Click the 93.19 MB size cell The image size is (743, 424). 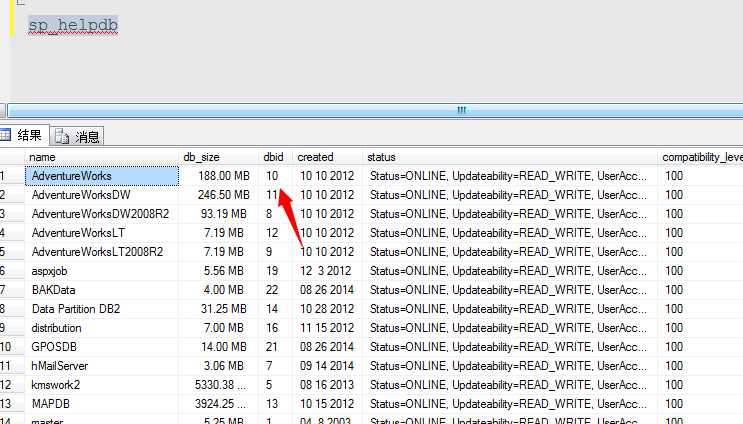click(x=219, y=214)
